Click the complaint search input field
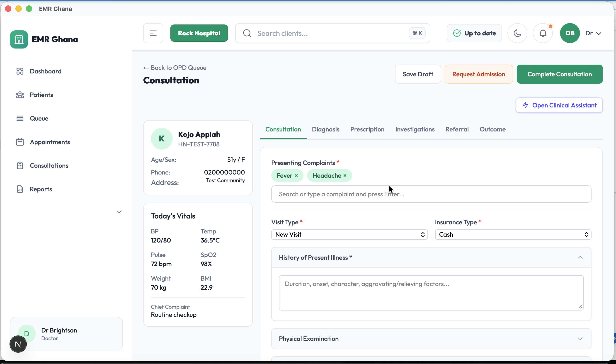The height and width of the screenshot is (364, 616). tap(431, 194)
